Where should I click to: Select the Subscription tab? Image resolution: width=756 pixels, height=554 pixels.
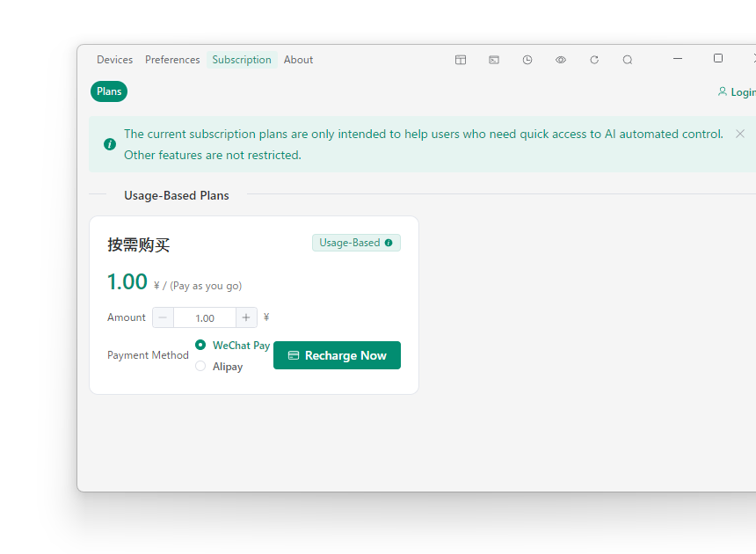tap(242, 60)
